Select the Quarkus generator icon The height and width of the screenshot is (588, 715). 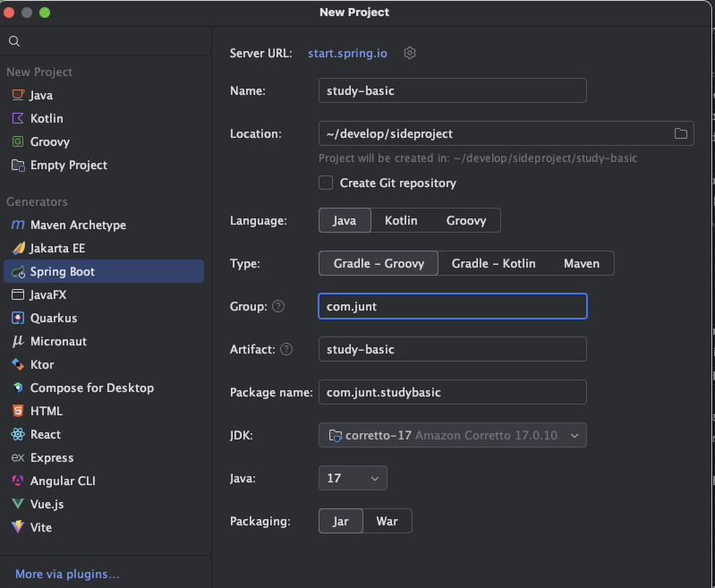[x=18, y=318]
